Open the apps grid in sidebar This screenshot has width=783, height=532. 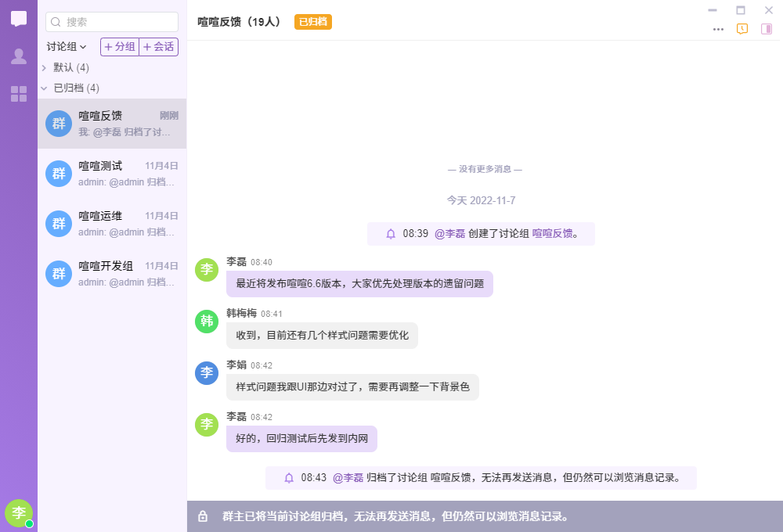point(19,94)
